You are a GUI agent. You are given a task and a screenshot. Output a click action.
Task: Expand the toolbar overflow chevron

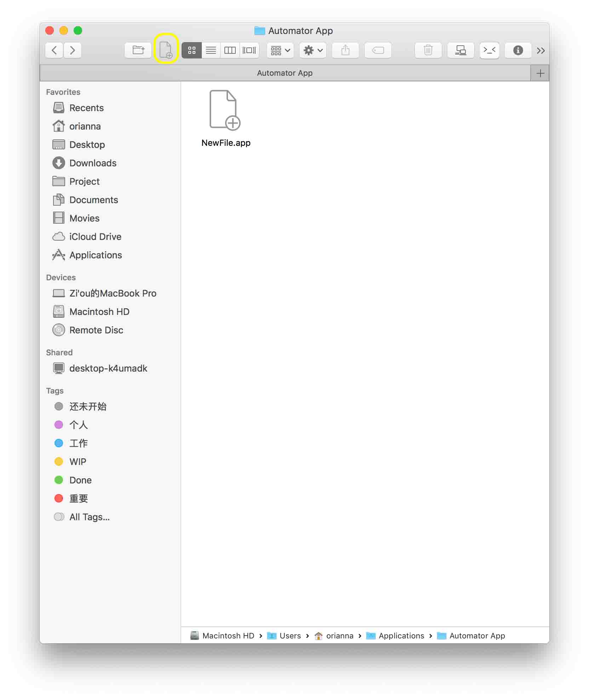click(x=541, y=51)
